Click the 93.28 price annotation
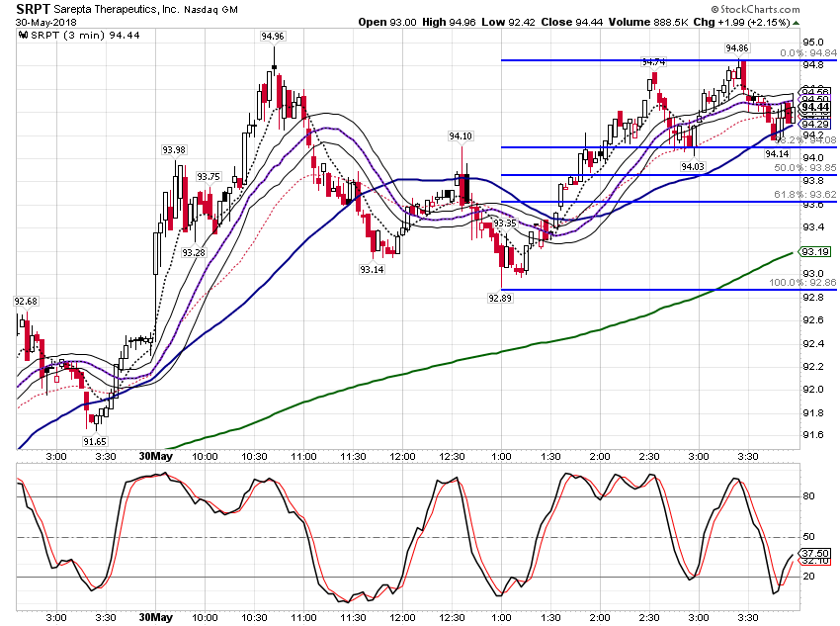840x626 pixels. pos(193,252)
